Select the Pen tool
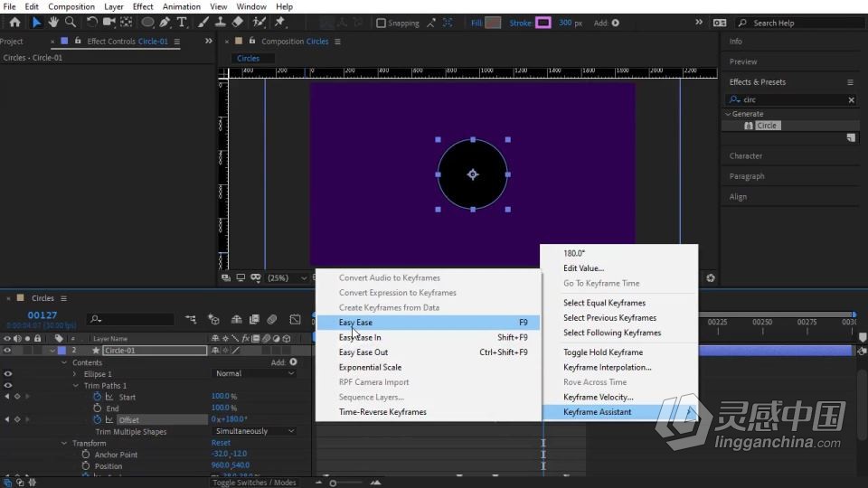 pyautogui.click(x=165, y=22)
